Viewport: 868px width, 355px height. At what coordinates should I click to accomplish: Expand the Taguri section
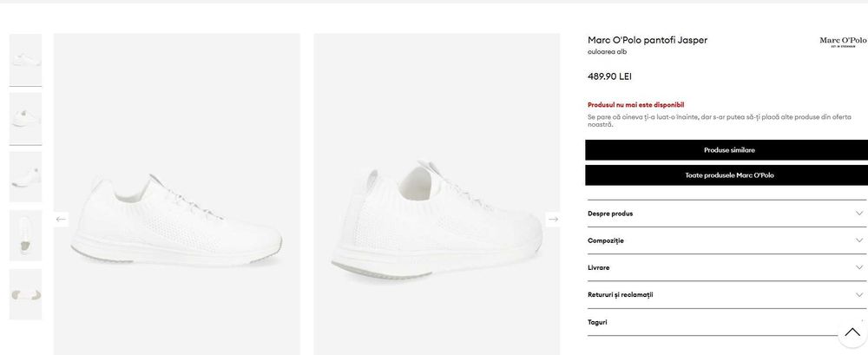point(712,322)
